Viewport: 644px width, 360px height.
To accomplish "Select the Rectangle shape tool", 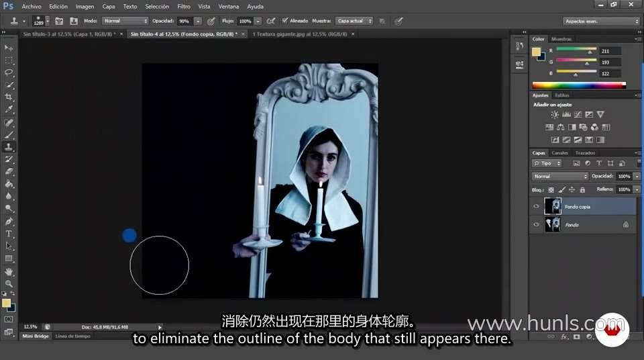I will point(9,259).
